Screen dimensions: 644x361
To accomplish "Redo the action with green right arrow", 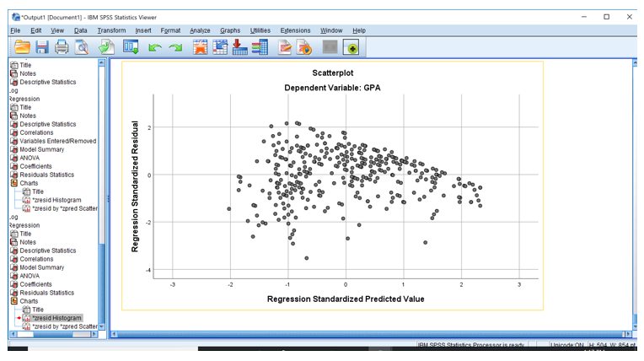I will 175,48.
